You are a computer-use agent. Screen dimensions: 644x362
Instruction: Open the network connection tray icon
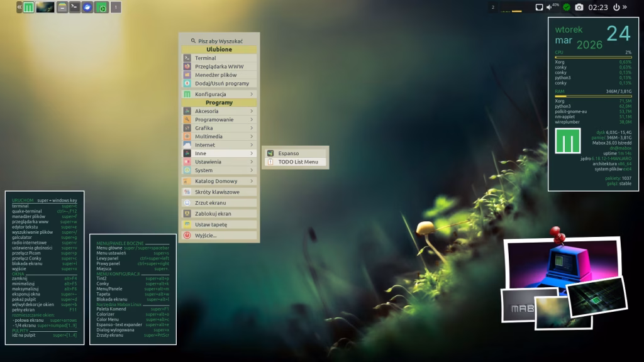tap(539, 8)
